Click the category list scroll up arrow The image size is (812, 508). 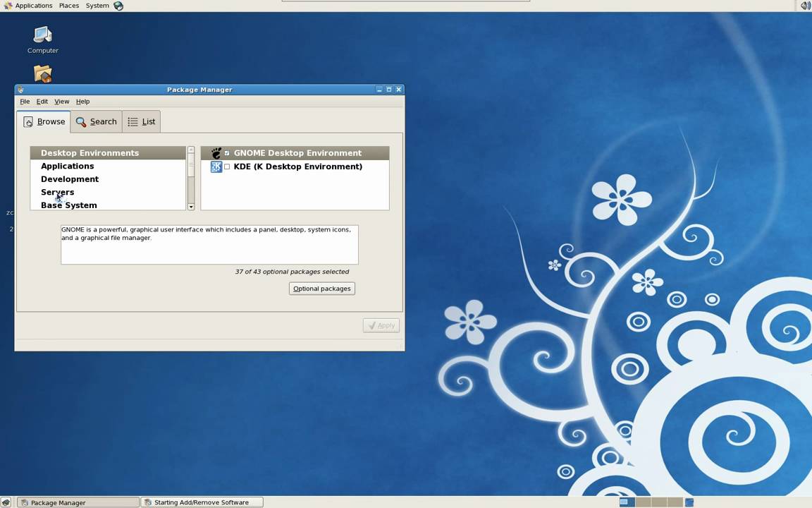point(191,150)
